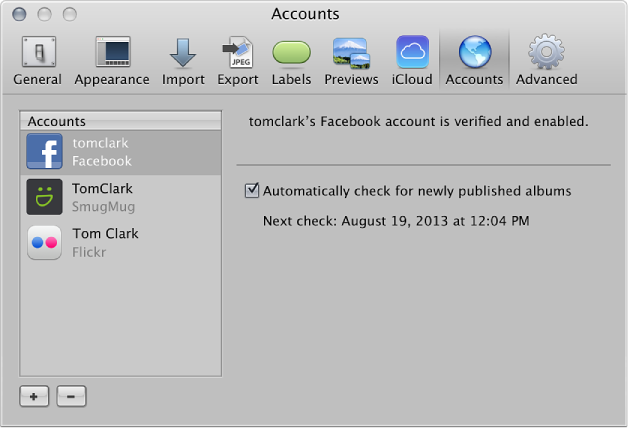Remove selected account with minus button
Screen dimensions: 628x428
[71, 396]
